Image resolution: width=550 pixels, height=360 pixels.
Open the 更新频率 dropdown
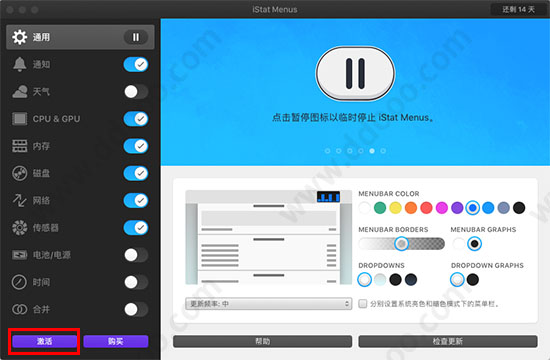click(268, 304)
